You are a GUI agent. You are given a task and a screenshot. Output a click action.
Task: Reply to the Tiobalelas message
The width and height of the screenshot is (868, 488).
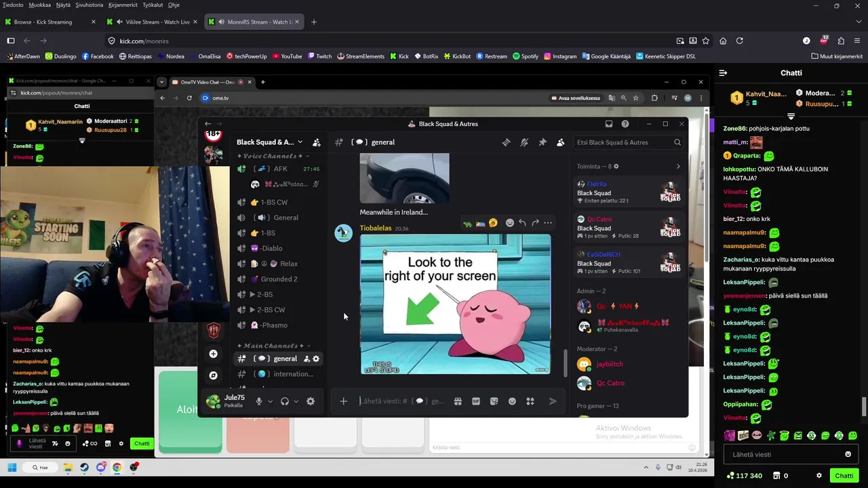click(x=522, y=222)
